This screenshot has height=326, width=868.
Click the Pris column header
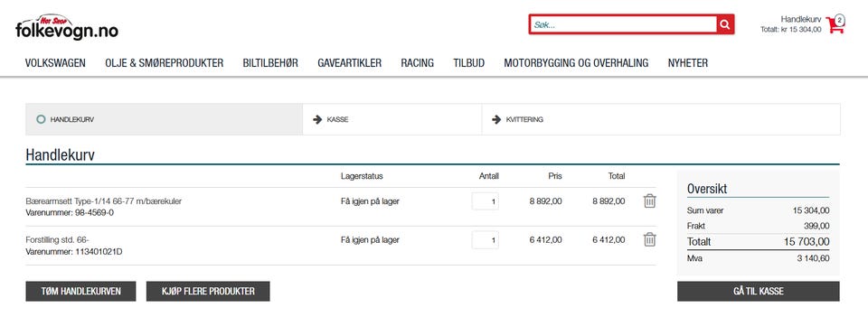tap(555, 176)
